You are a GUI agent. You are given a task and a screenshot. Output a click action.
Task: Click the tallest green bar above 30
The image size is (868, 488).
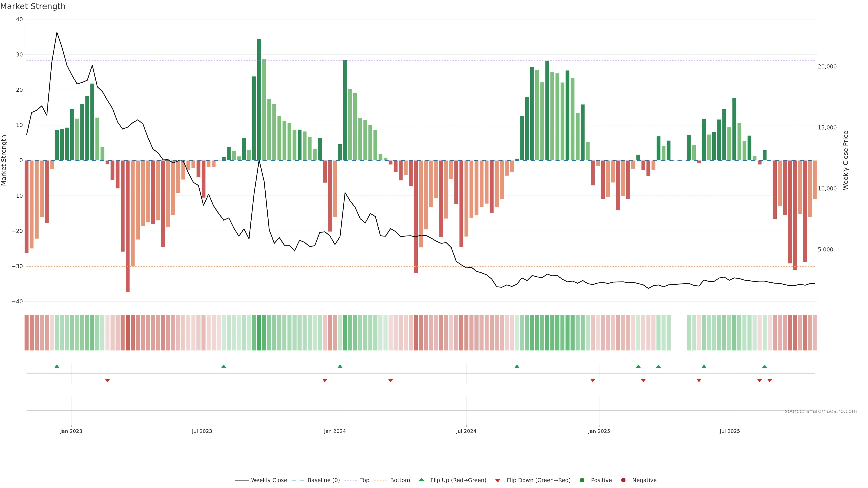[259, 99]
